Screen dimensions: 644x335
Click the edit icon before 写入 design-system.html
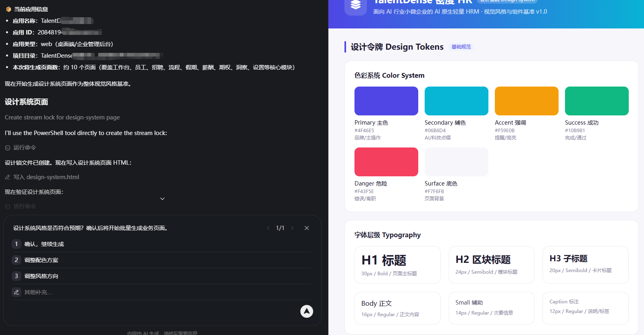(8, 177)
